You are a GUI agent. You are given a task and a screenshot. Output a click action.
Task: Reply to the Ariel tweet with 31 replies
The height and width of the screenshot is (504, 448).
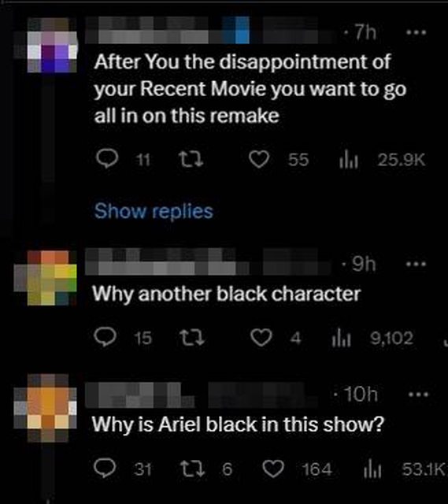(x=105, y=469)
